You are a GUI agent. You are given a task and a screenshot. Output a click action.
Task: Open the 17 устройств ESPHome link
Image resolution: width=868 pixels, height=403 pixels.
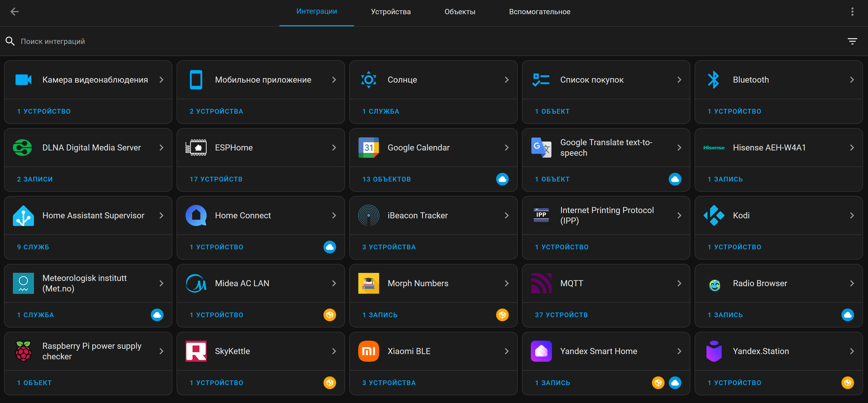pos(216,179)
